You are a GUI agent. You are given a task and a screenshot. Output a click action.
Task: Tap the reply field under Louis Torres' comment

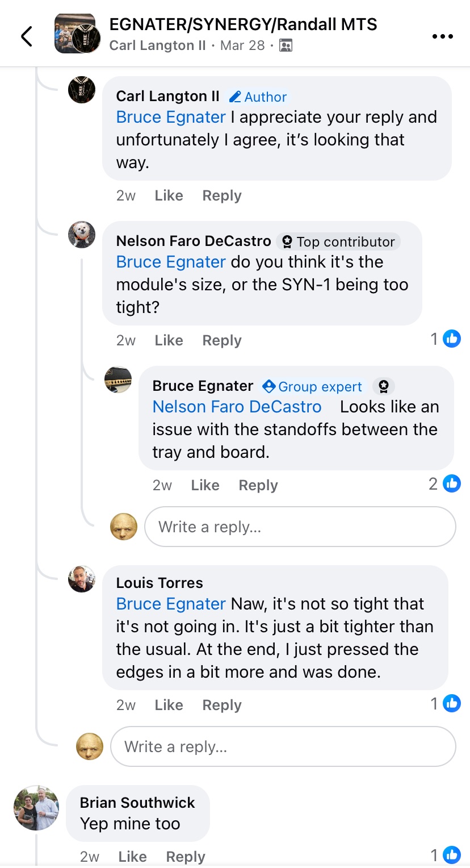click(x=283, y=746)
